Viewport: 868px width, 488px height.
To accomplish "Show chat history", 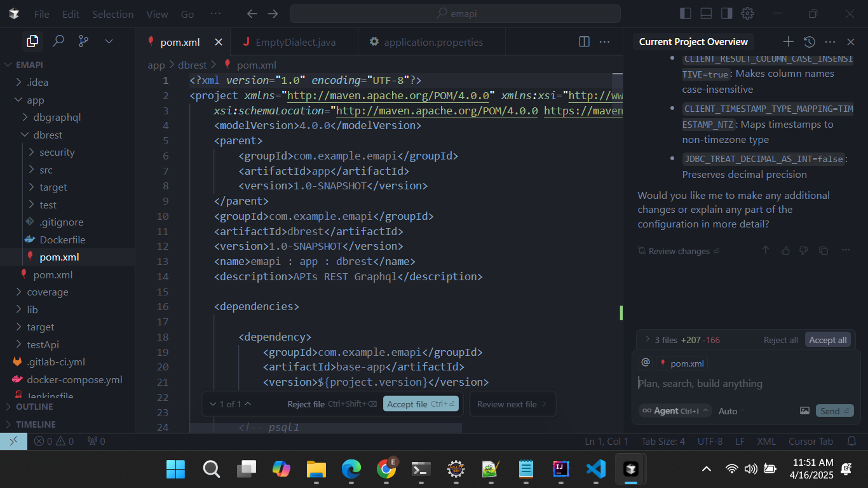I will [809, 42].
